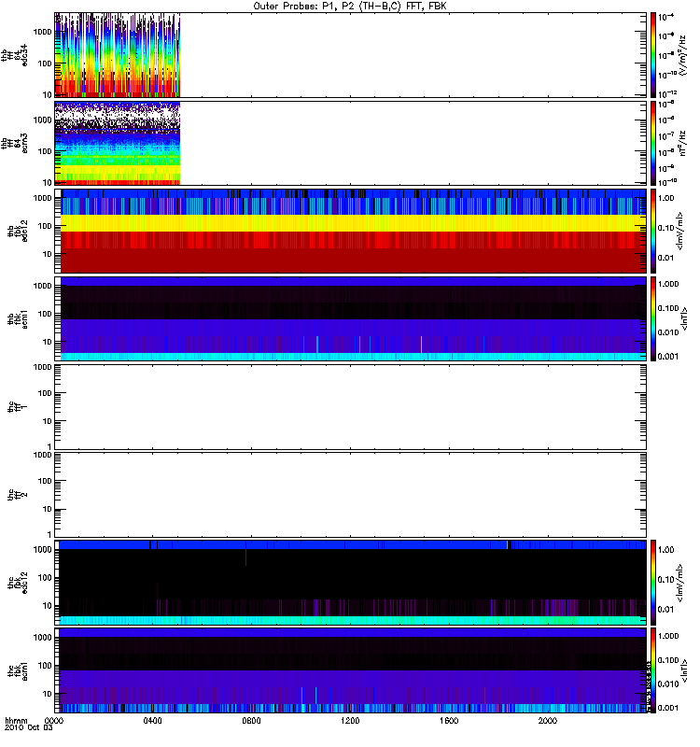Screen dimensions: 700x747
Task: Click the 1200 time axis label
Action: click(x=350, y=721)
